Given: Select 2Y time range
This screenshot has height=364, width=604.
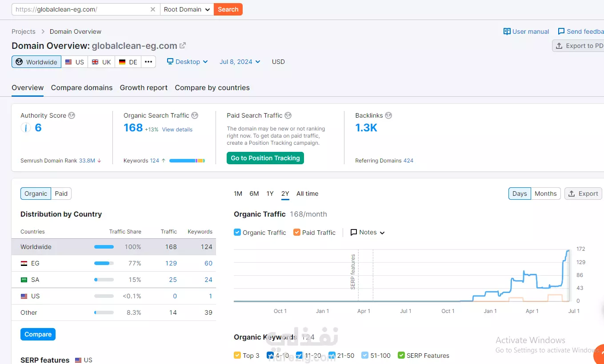Looking at the screenshot, I should coord(285,194).
